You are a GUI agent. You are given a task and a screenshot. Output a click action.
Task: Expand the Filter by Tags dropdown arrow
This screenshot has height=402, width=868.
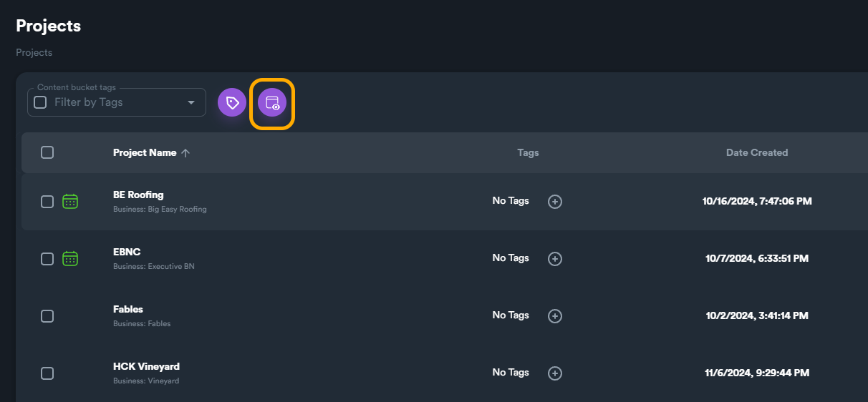[x=191, y=103]
